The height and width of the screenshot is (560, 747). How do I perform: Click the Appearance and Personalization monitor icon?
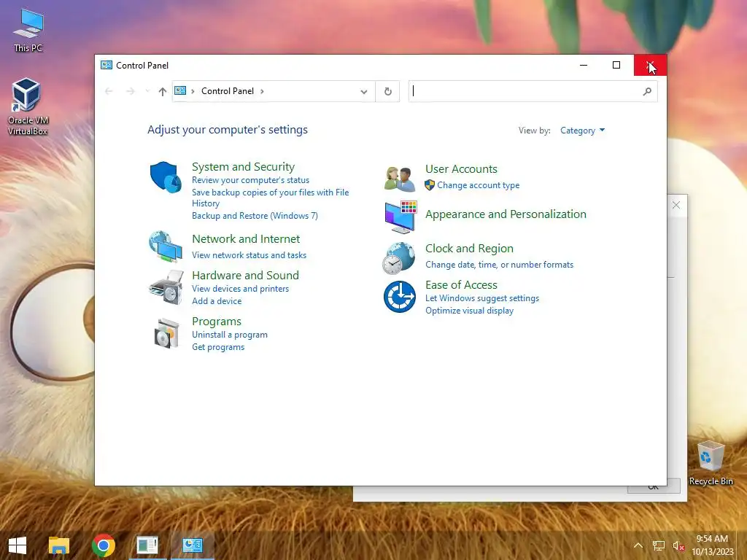point(400,217)
